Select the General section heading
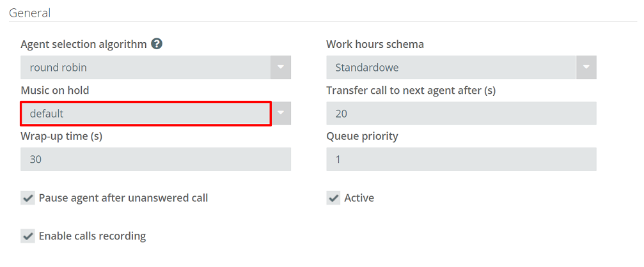Image resolution: width=644 pixels, height=267 pixels. [29, 13]
